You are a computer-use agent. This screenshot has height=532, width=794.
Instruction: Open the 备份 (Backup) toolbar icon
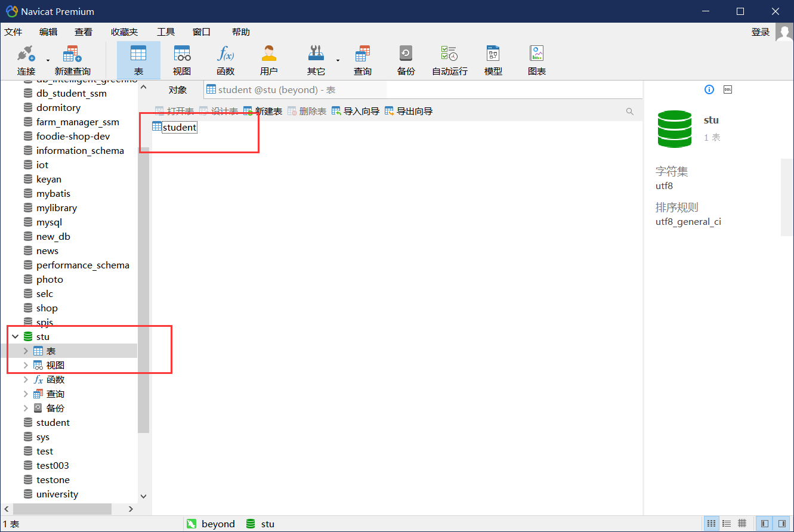pyautogui.click(x=406, y=59)
